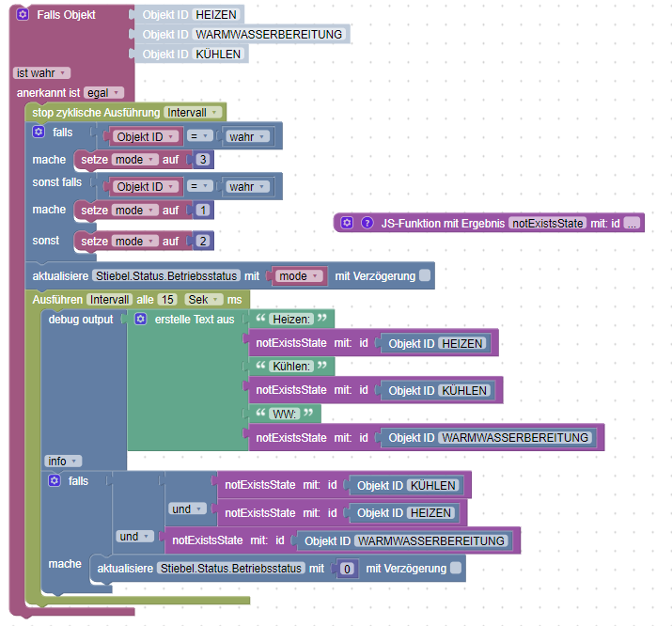Open mode variable dropdown in setze auf 2
Screen dimensions: 672x626
(x=135, y=242)
